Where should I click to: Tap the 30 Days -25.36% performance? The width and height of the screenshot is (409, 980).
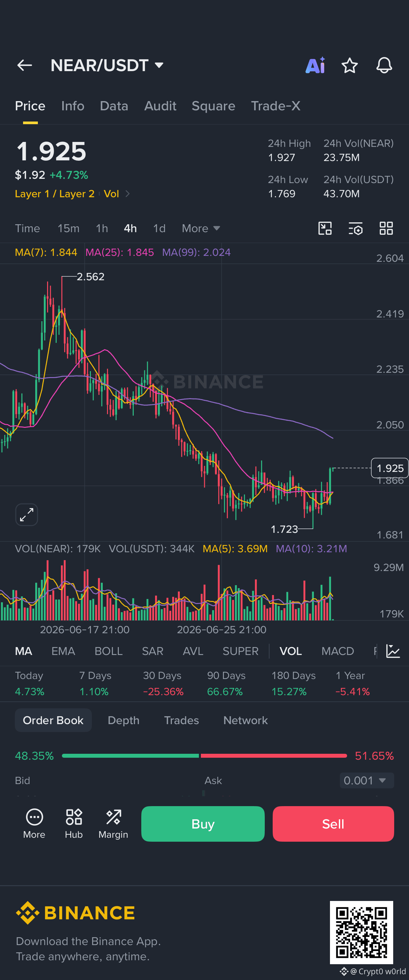[163, 684]
